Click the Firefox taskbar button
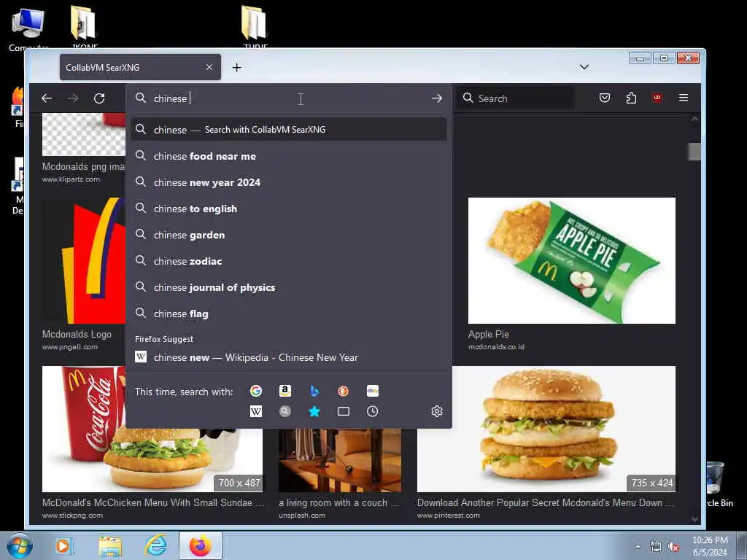The height and width of the screenshot is (560, 747). tap(201, 545)
